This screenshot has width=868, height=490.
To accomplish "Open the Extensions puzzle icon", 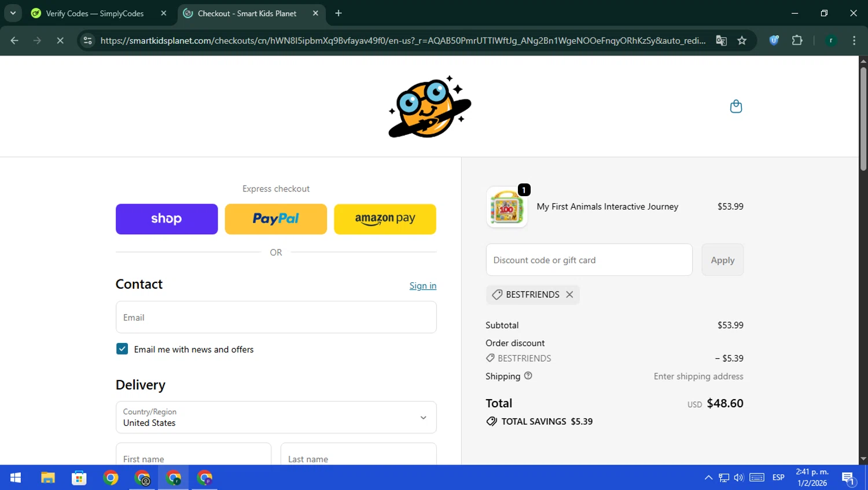I will (797, 40).
